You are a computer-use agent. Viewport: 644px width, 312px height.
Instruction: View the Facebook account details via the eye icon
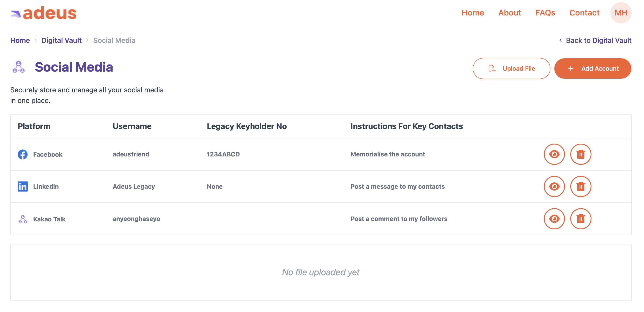(x=554, y=154)
